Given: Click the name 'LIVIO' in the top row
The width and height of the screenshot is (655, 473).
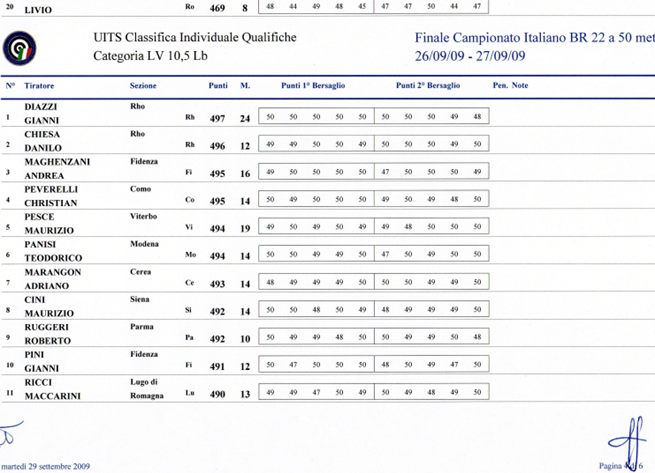Looking at the screenshot, I should 38,10.
